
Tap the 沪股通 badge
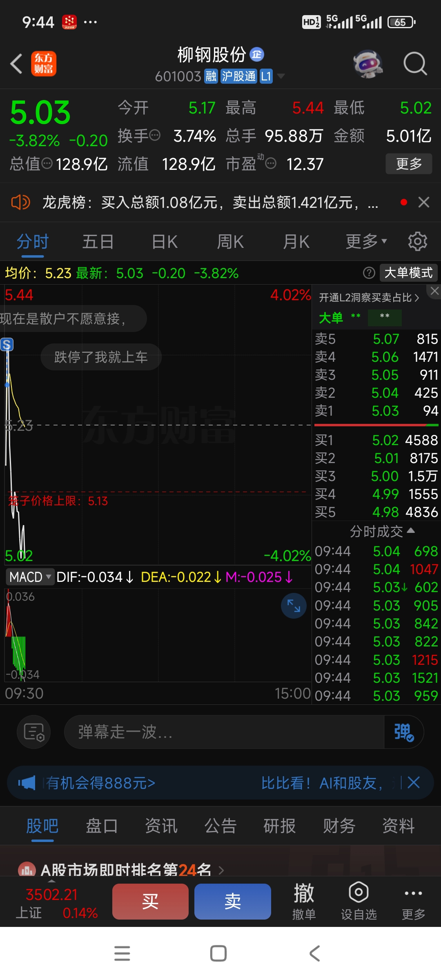[x=239, y=76]
